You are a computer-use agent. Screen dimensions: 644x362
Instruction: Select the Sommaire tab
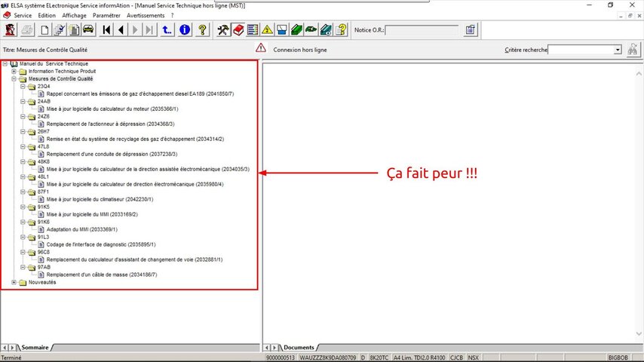pyautogui.click(x=35, y=348)
